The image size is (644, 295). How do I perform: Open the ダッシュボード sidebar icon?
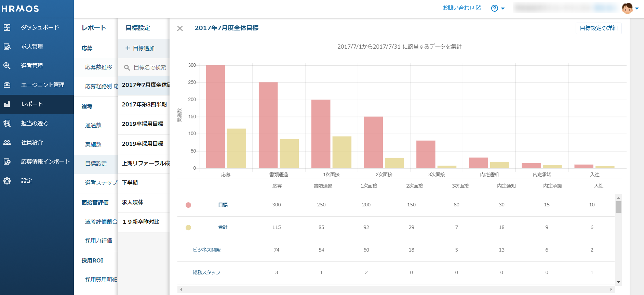[7, 27]
